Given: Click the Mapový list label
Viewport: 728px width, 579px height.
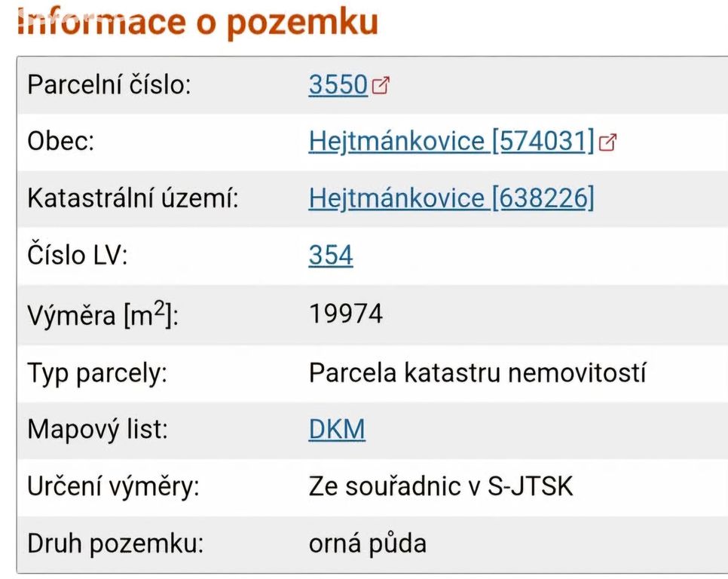Looking at the screenshot, I should tap(97, 430).
